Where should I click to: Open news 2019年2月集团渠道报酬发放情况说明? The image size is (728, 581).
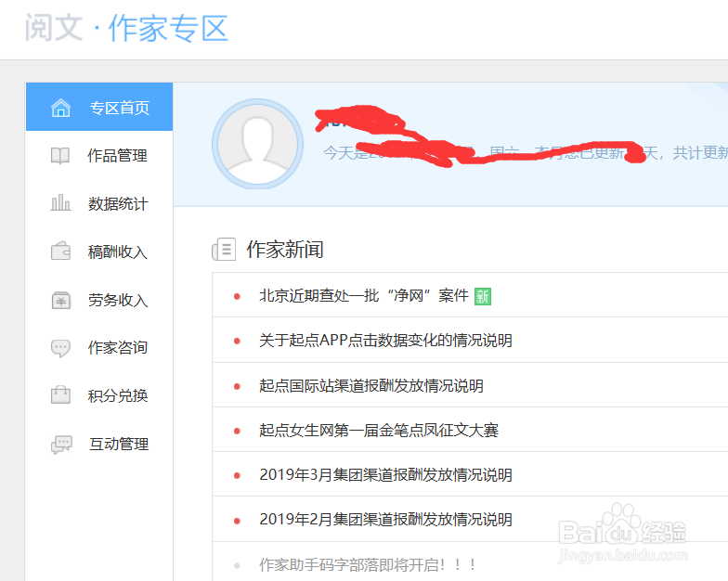[385, 520]
